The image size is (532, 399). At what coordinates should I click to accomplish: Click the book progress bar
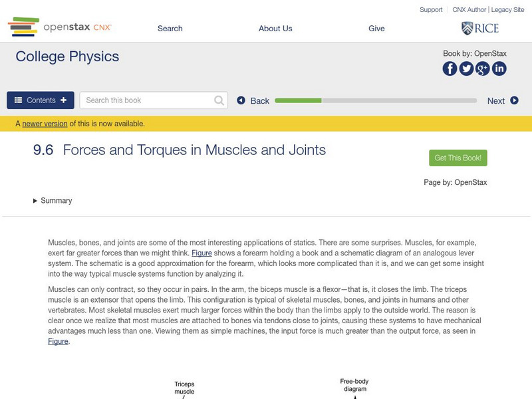click(x=376, y=100)
